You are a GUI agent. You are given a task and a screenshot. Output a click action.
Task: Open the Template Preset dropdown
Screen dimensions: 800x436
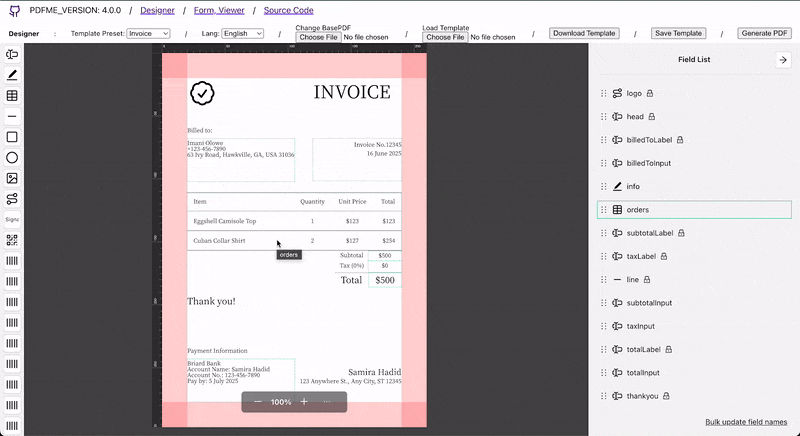coord(148,33)
